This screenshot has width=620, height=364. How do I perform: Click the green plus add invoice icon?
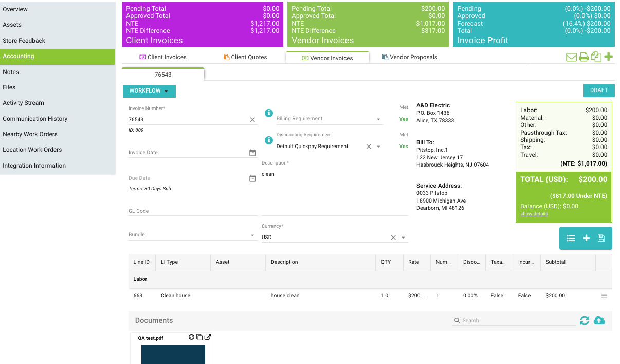609,57
